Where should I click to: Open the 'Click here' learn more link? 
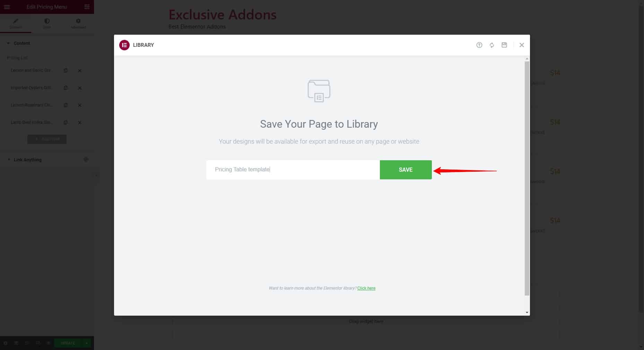[366, 288]
